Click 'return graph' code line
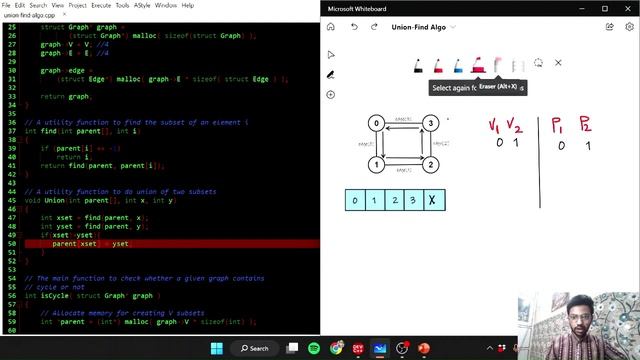The width and height of the screenshot is (640, 360). [66, 96]
